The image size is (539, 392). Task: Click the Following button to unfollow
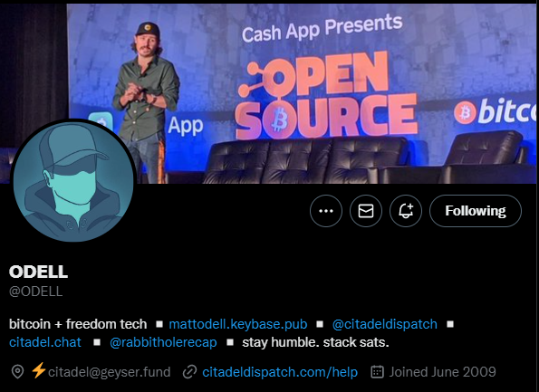[476, 211]
